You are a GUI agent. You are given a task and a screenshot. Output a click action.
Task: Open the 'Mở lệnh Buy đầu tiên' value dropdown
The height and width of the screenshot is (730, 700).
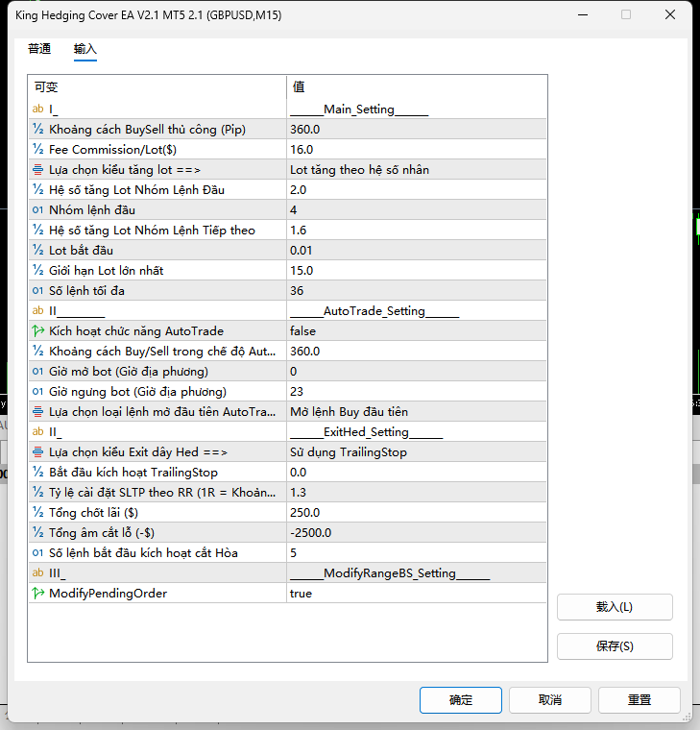point(417,411)
